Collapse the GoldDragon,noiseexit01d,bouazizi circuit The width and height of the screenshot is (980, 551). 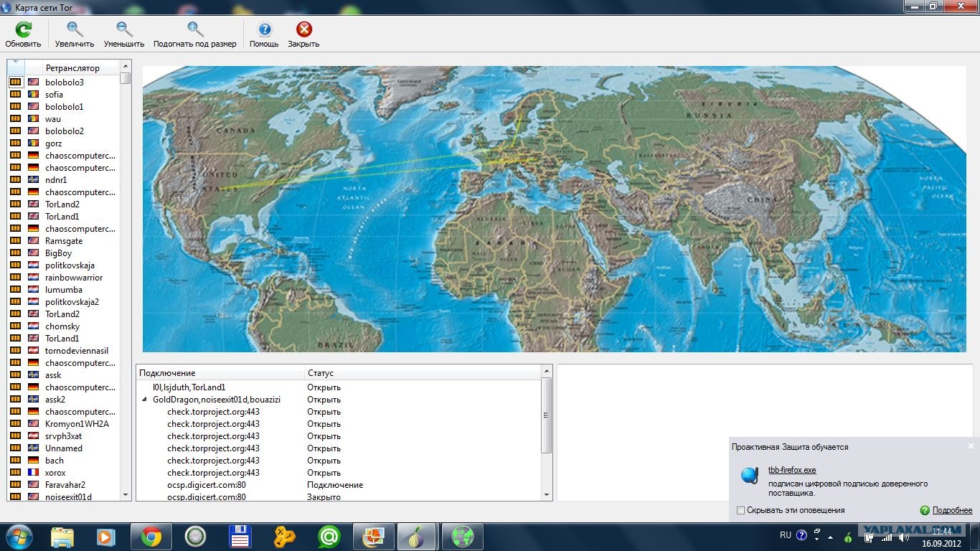point(145,400)
